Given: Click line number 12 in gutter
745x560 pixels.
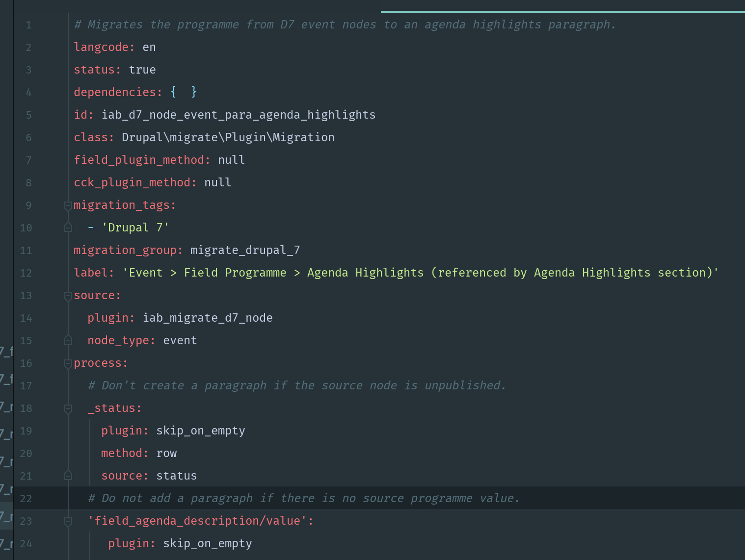Looking at the screenshot, I should click(26, 273).
